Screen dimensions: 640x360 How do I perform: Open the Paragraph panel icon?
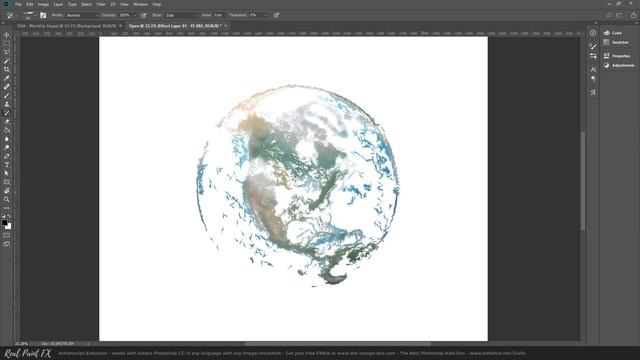(x=593, y=79)
